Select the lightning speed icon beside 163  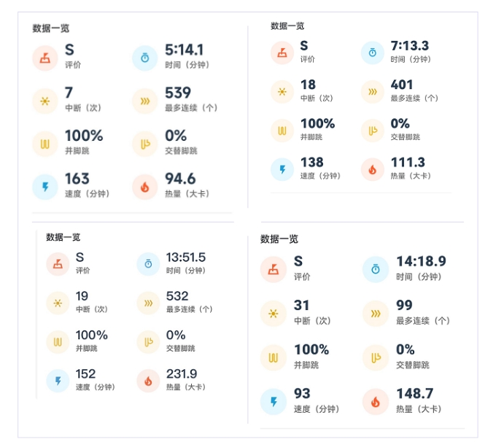pyautogui.click(x=44, y=187)
